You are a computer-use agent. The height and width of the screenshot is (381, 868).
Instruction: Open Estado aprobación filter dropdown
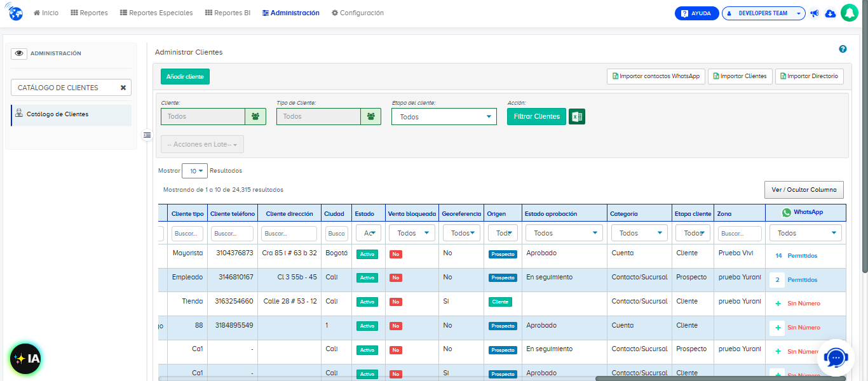coord(564,233)
